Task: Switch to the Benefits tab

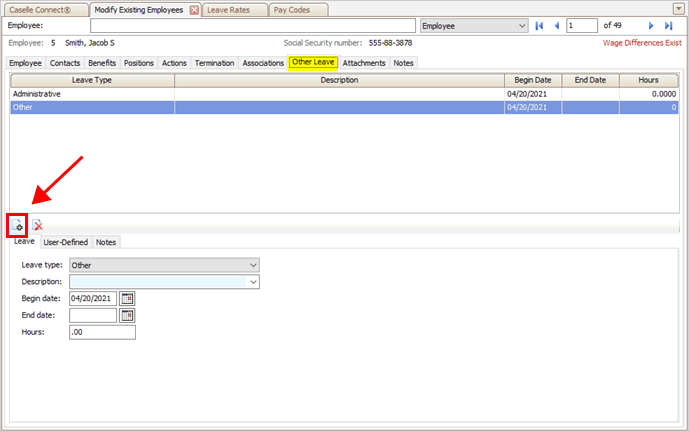Action: pyautogui.click(x=102, y=63)
